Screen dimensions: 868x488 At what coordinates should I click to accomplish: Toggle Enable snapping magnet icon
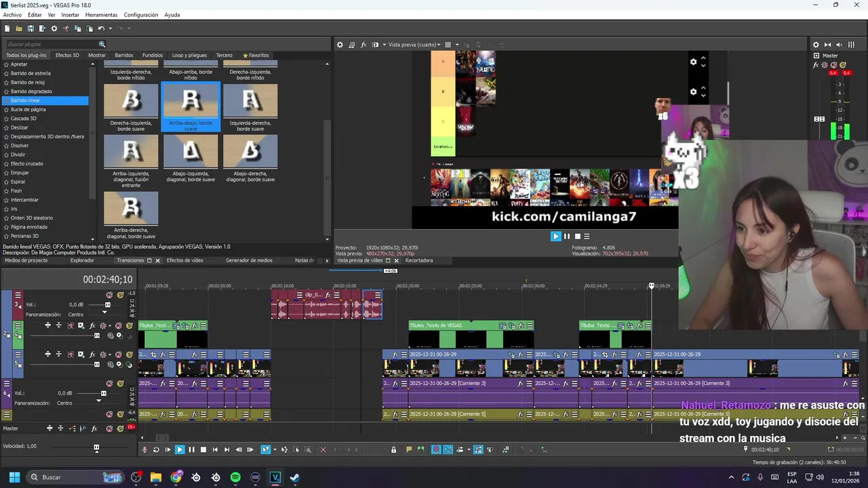tap(436, 449)
